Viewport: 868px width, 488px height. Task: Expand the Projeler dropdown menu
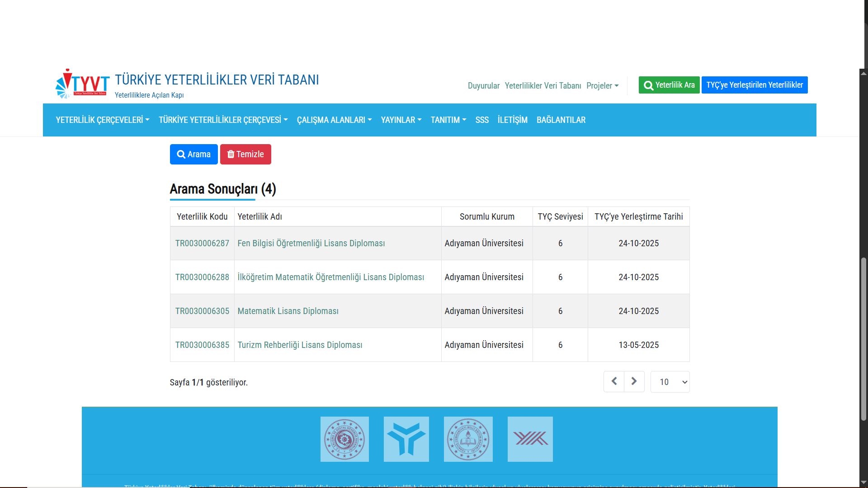point(602,85)
